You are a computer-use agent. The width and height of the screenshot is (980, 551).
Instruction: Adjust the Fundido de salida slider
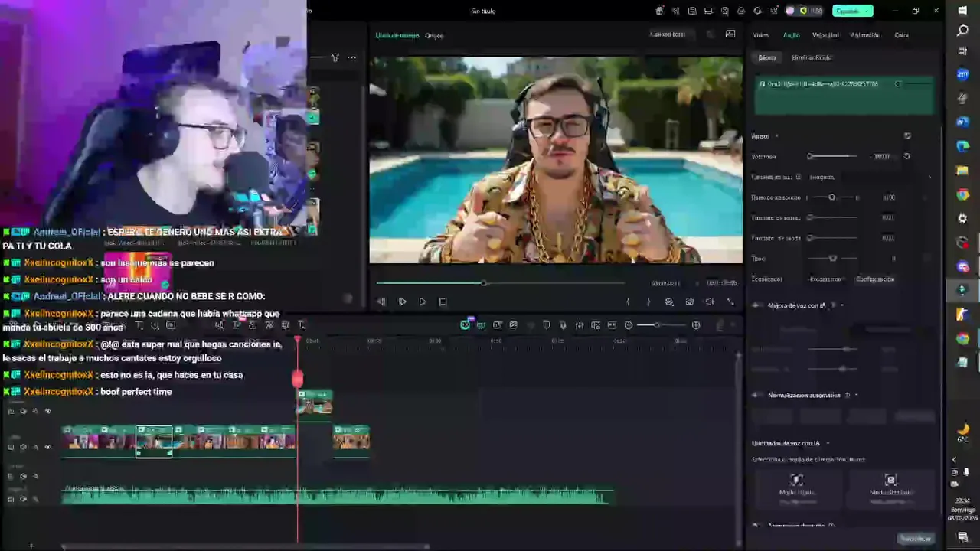click(x=833, y=238)
